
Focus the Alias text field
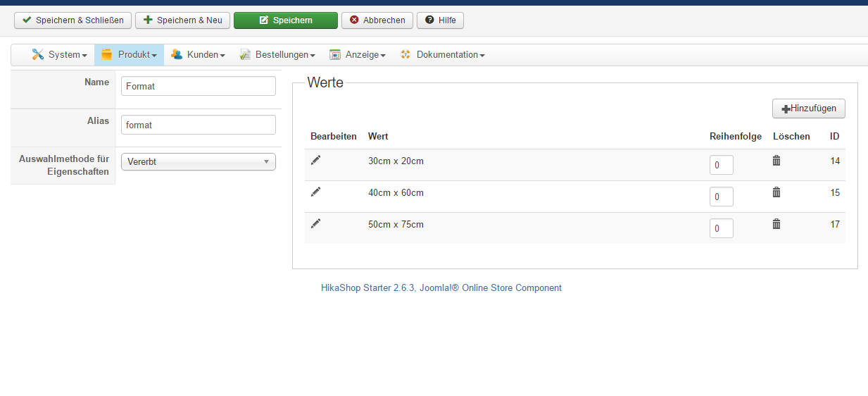point(199,125)
